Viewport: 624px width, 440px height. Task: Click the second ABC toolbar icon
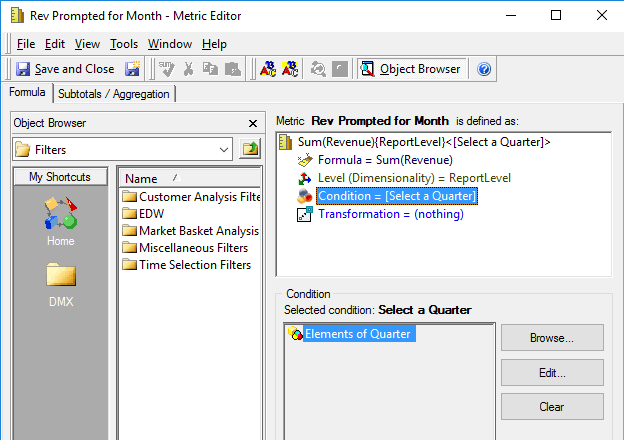point(290,69)
